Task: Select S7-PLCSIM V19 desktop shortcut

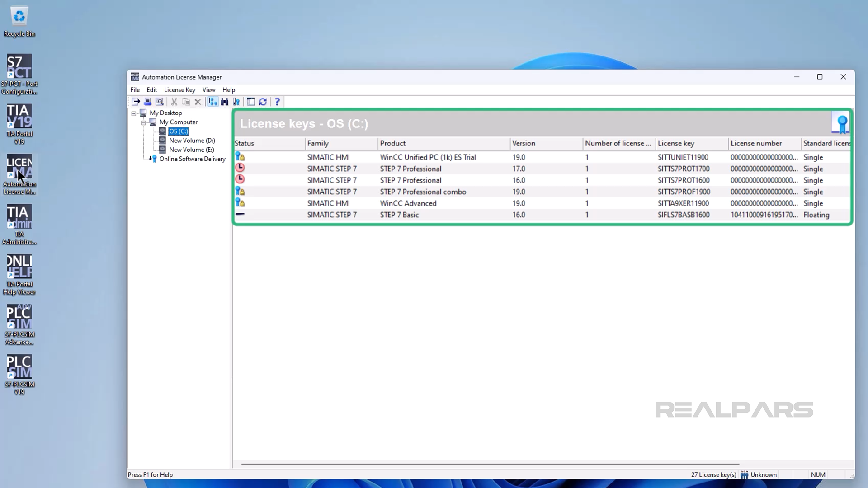Action: [19, 375]
